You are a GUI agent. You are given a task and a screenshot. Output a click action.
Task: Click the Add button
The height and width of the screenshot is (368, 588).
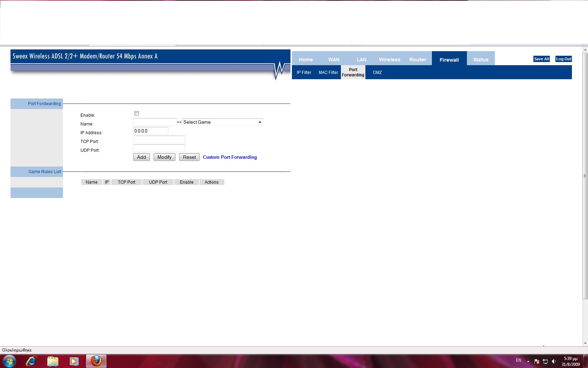[141, 157]
